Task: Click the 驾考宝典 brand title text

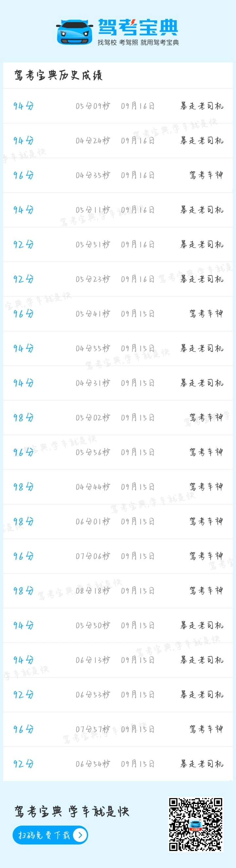Action: [x=138, y=27]
